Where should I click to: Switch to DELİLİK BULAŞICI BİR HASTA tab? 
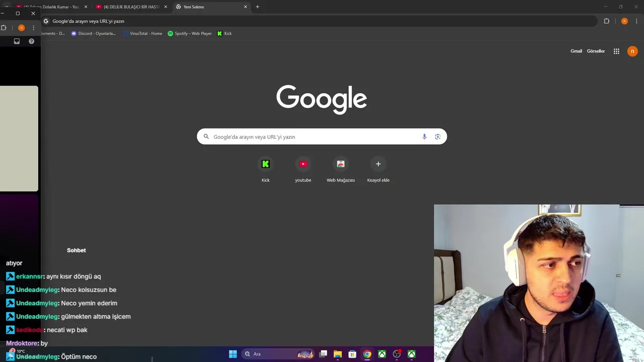[x=131, y=7]
